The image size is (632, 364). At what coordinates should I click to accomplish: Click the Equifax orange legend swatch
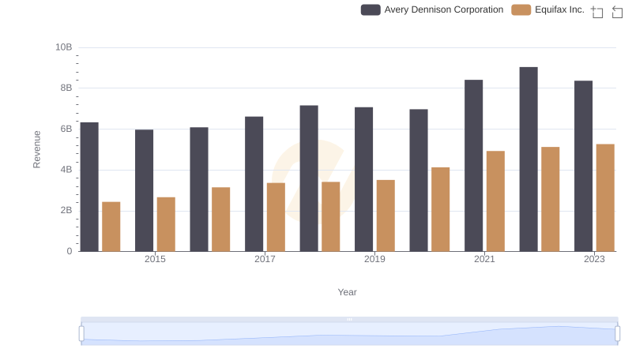coord(521,9)
